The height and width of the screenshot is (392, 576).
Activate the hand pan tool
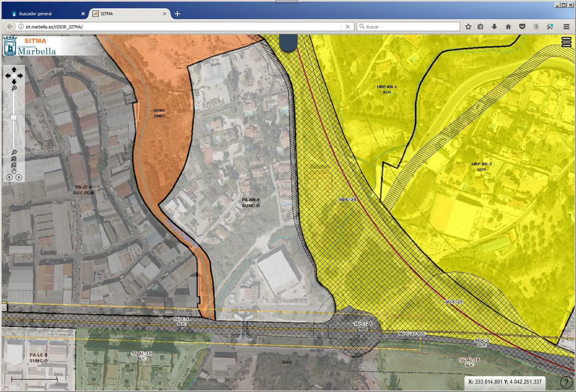[14, 171]
